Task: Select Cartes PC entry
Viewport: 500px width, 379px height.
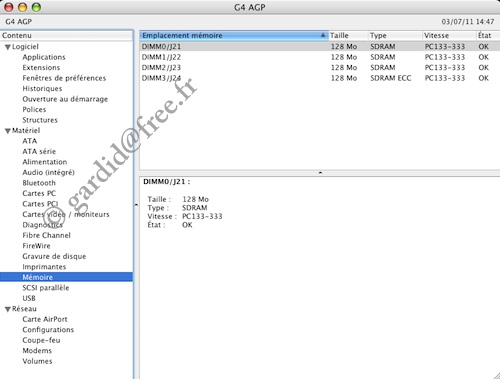Action: [x=39, y=193]
